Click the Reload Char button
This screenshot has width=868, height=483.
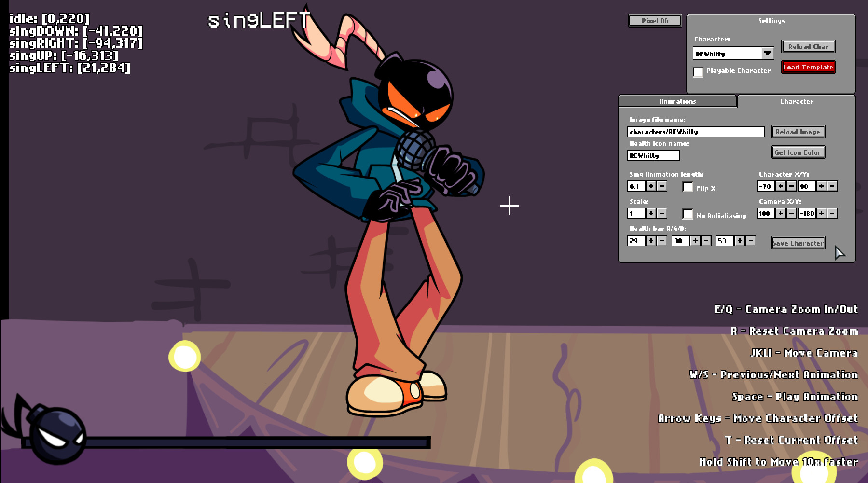click(808, 46)
